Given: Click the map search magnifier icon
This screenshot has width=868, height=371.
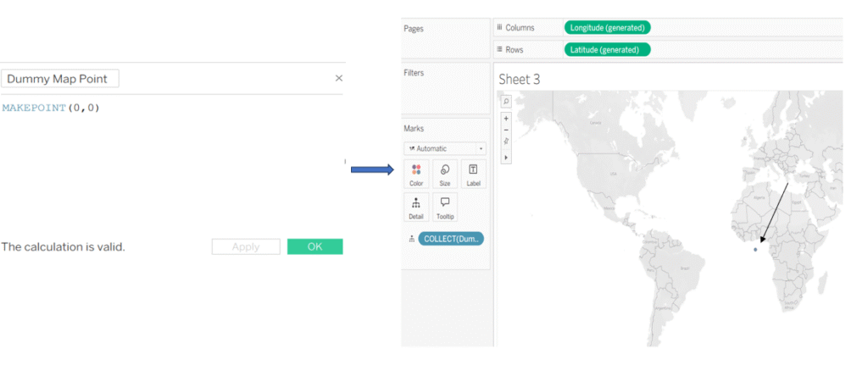Looking at the screenshot, I should [x=506, y=101].
